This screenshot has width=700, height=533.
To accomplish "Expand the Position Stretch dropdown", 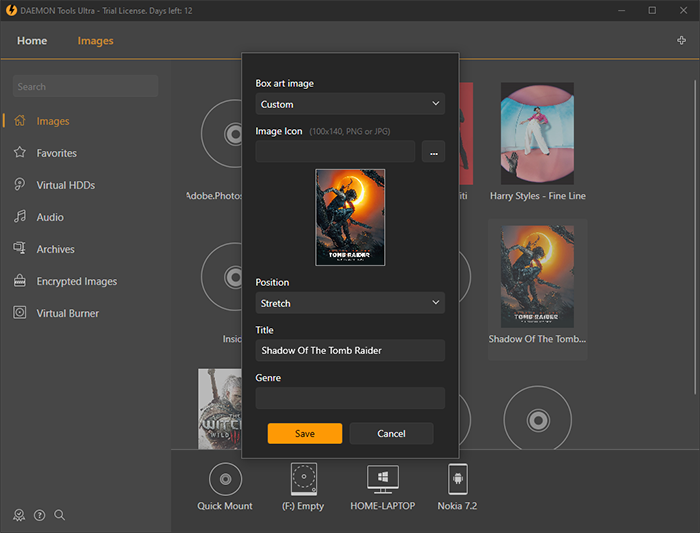I will pyautogui.click(x=350, y=303).
